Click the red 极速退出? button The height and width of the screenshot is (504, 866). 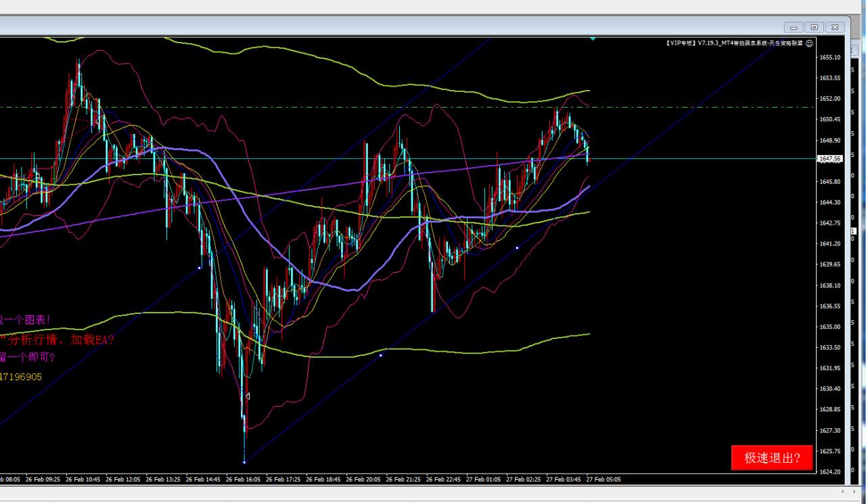(x=772, y=458)
